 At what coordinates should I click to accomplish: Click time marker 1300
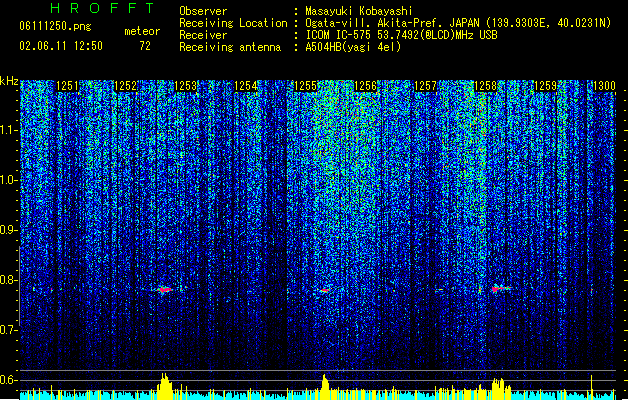[x=604, y=86]
